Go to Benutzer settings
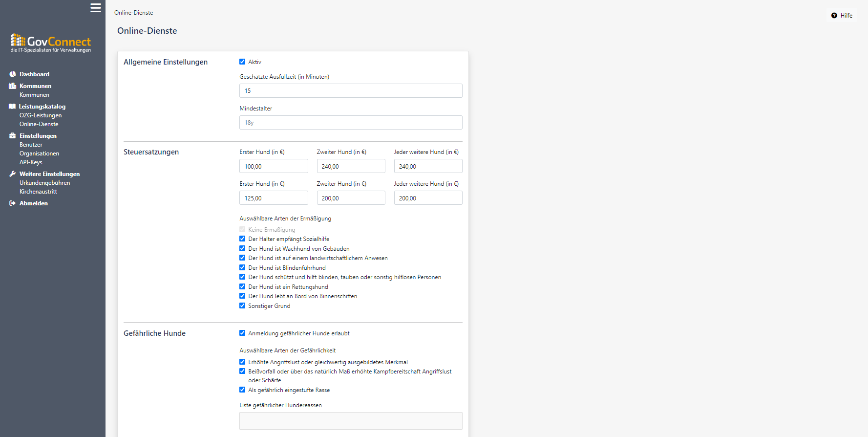 [x=31, y=145]
